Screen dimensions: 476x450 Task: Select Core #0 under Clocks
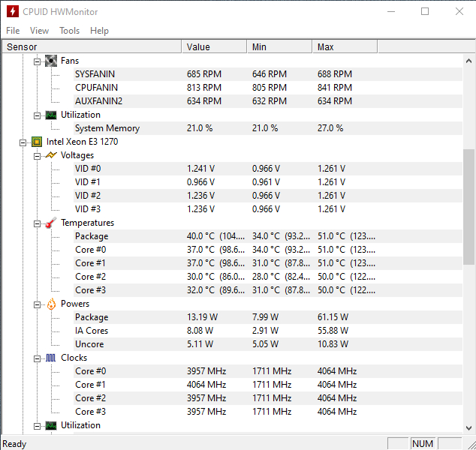(268, 371)
